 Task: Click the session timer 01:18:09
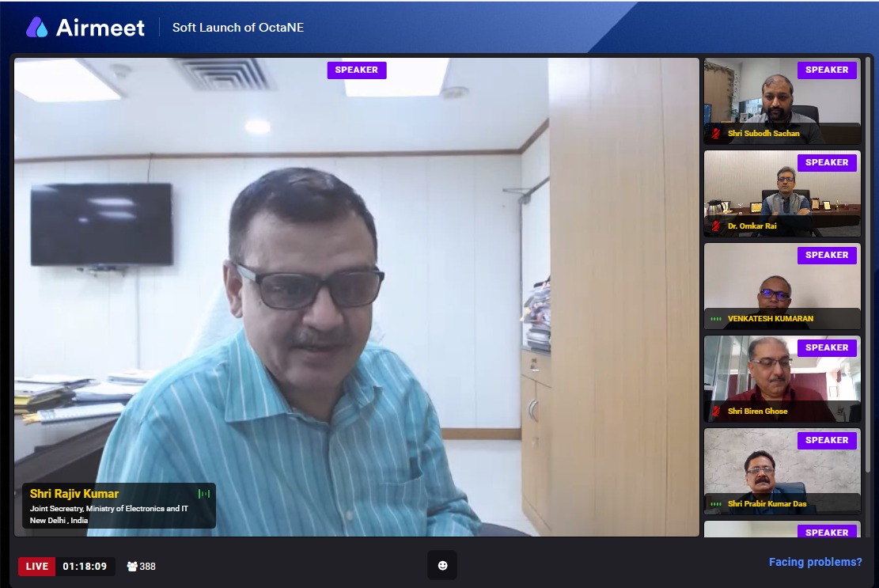click(x=85, y=566)
